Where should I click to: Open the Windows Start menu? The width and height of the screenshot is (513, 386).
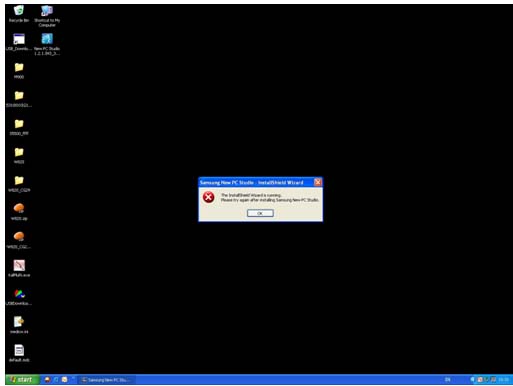pyautogui.click(x=22, y=379)
